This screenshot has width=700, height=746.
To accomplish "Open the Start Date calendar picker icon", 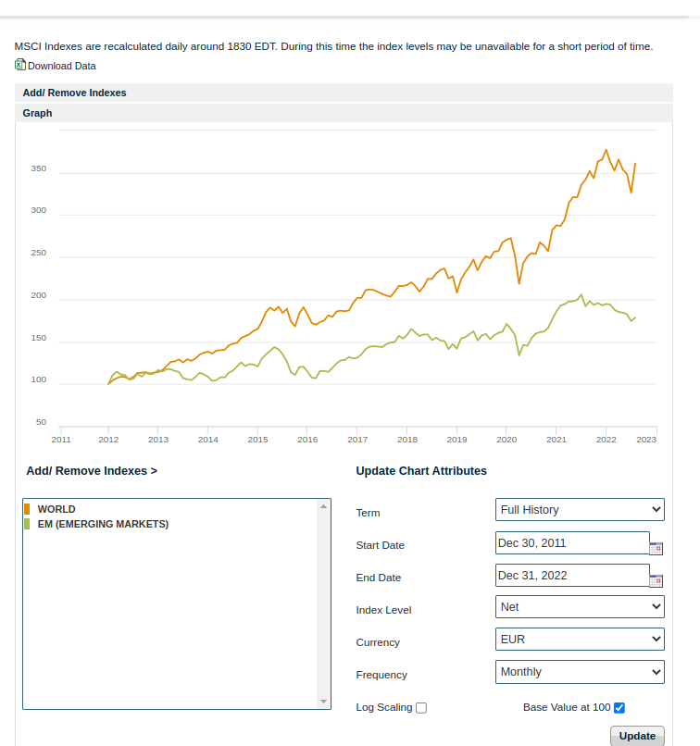I will (656, 548).
